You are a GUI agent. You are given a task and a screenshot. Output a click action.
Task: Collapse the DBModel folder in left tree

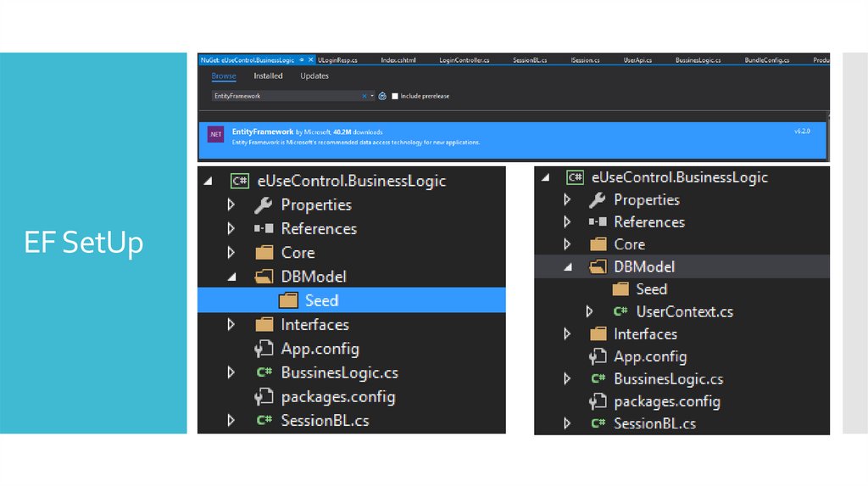[231, 277]
